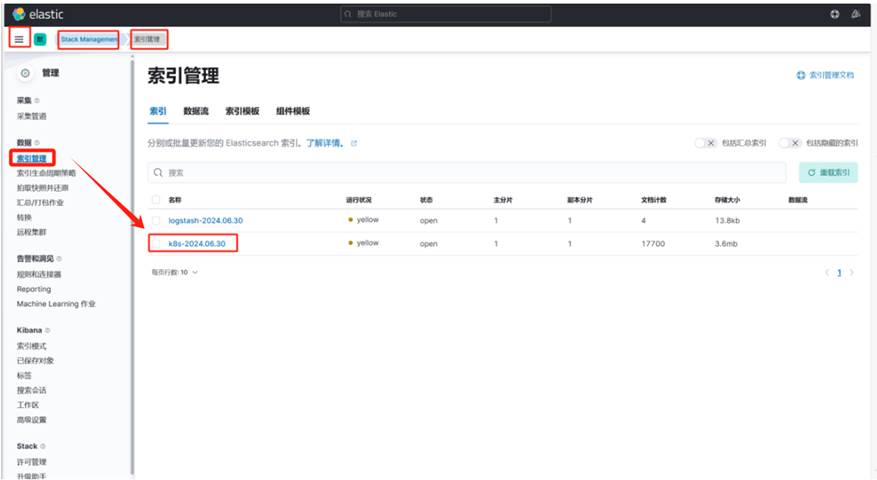Screen dimensions: 877x480
Task: Open 已保存对象 in sidebar
Action: pyautogui.click(x=35, y=361)
